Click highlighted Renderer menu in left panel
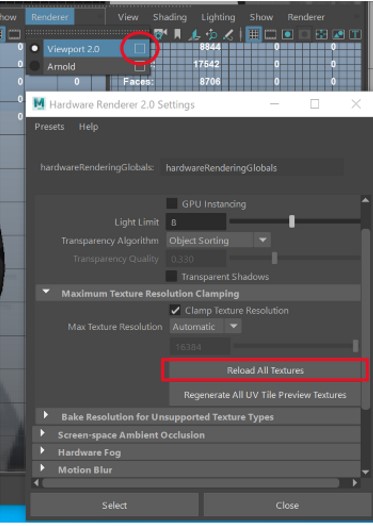The image size is (373, 526). click(50, 17)
